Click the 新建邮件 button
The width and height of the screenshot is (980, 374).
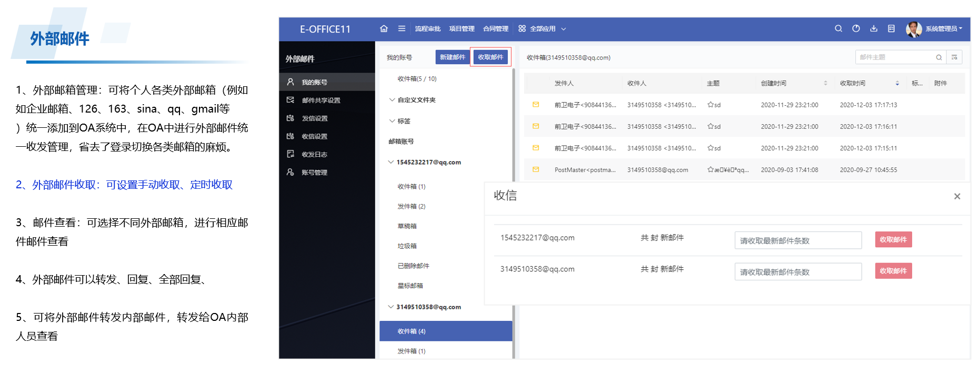453,57
